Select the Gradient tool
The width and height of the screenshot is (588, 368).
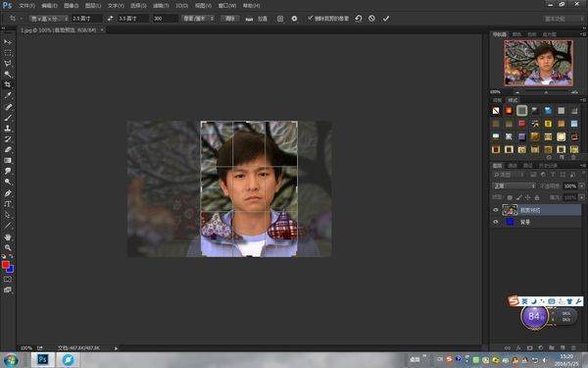(x=8, y=160)
